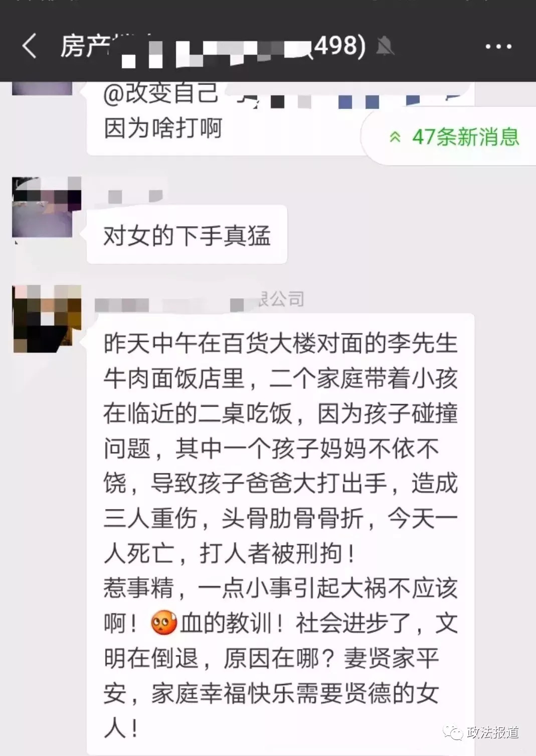Tap the shocked face emoji in message
Screen dimensions: 536x756
pos(163,624)
